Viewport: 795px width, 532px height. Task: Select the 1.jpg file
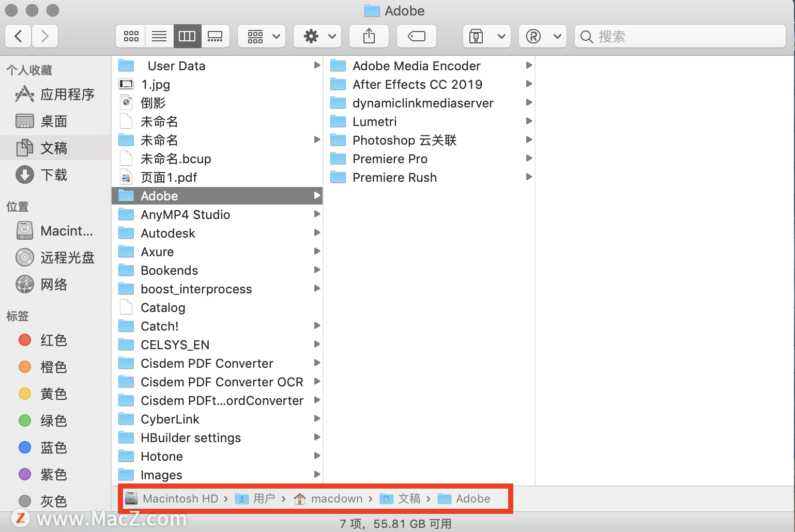click(217, 84)
